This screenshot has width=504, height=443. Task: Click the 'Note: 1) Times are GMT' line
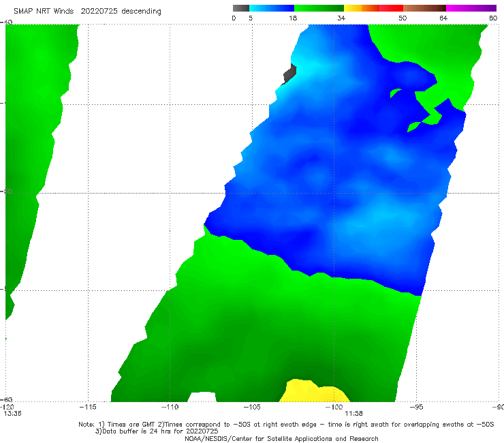pos(286,425)
